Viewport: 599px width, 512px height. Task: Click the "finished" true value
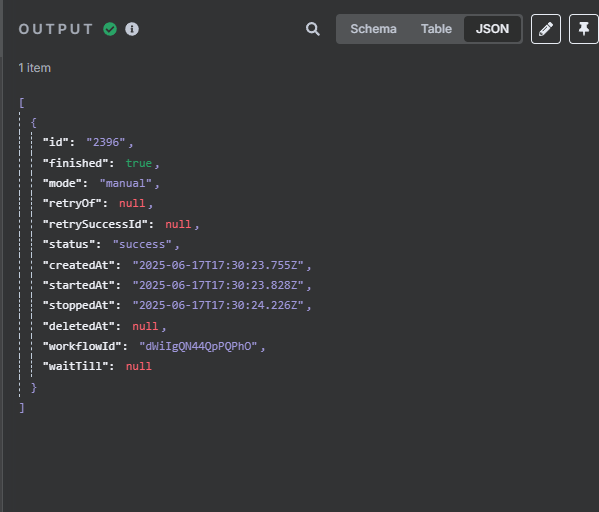pyautogui.click(x=139, y=163)
